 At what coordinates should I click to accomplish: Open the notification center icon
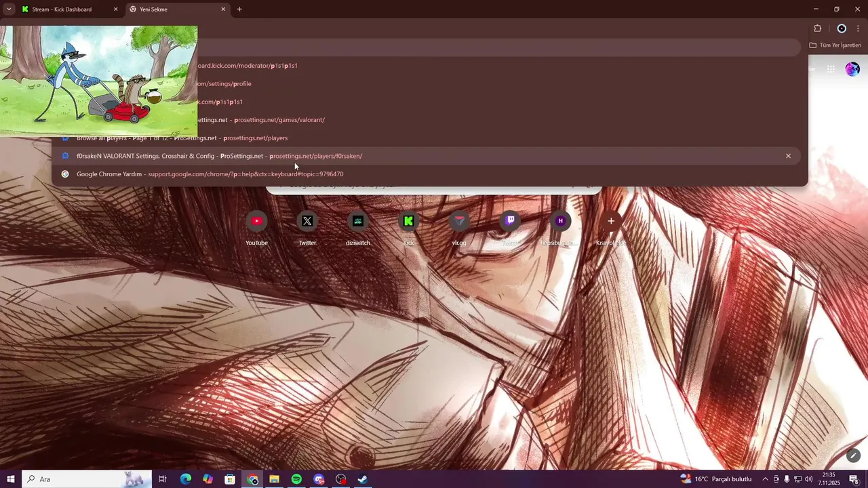tap(854, 479)
